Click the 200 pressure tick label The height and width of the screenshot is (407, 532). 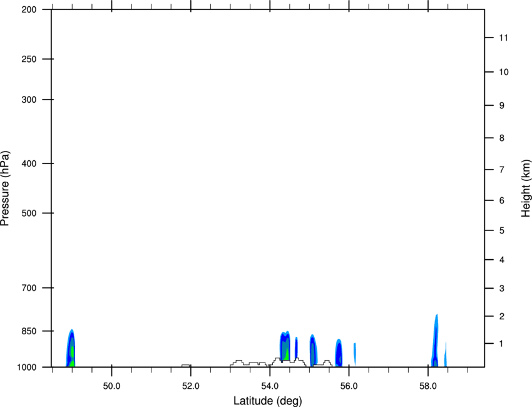pos(29,9)
